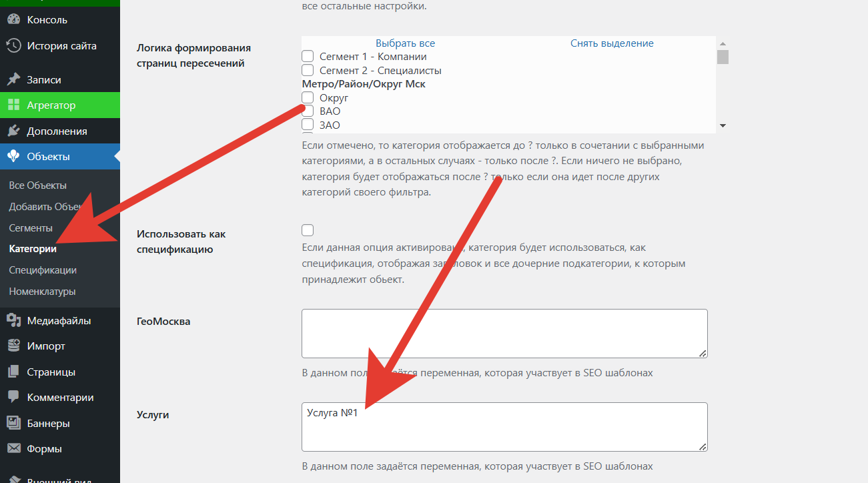Tick the Сегмент 2 - Специалисты checkbox

[x=308, y=70]
